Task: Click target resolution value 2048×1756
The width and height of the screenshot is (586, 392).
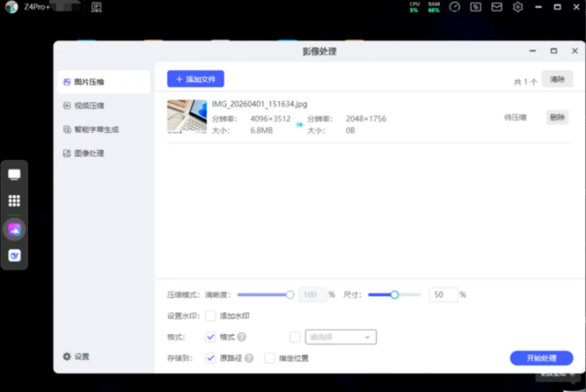Action: point(366,119)
